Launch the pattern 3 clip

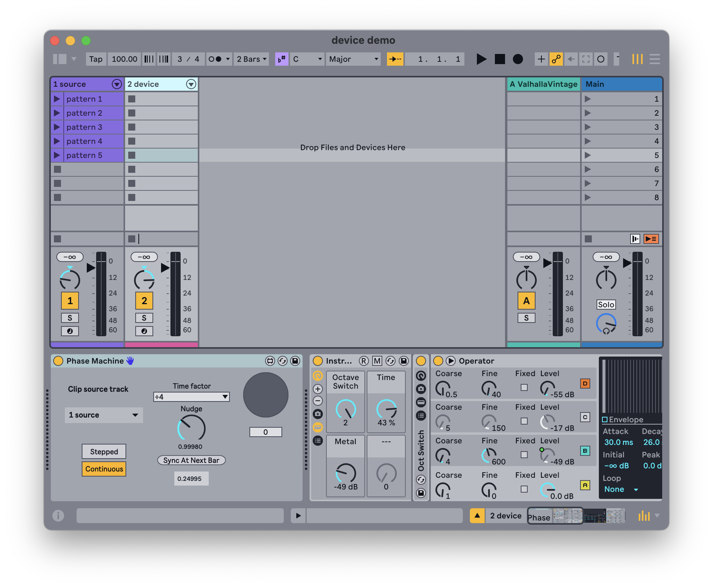[x=57, y=127]
